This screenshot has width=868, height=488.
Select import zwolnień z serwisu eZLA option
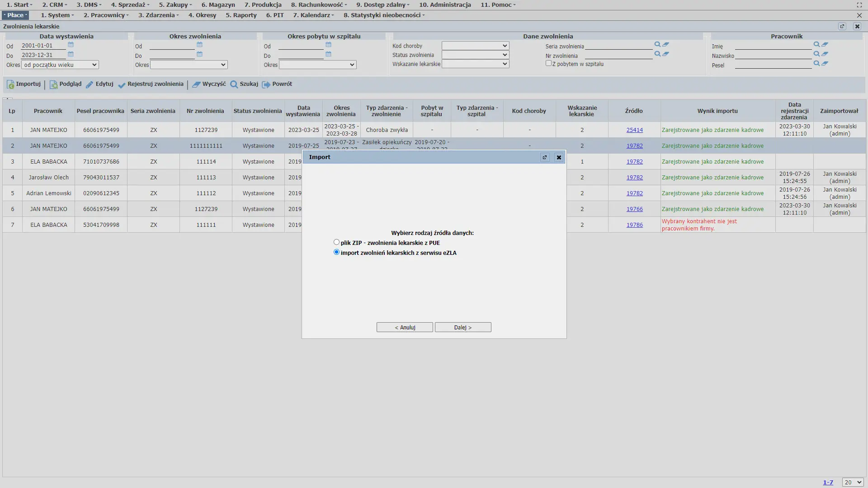pyautogui.click(x=336, y=252)
